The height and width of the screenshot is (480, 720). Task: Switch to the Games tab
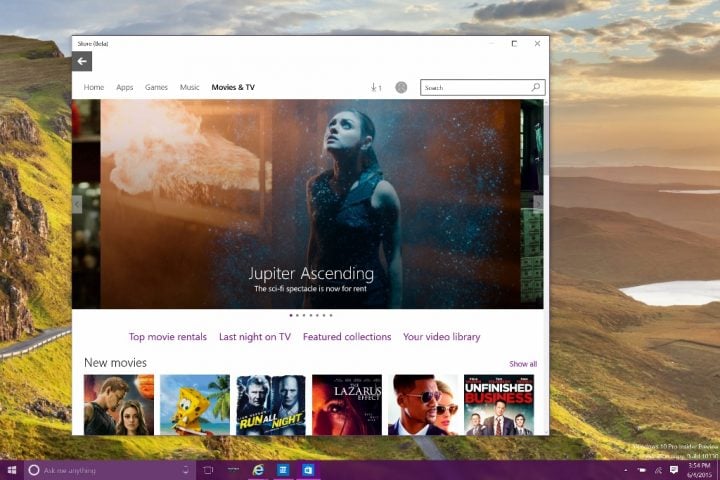pyautogui.click(x=156, y=87)
